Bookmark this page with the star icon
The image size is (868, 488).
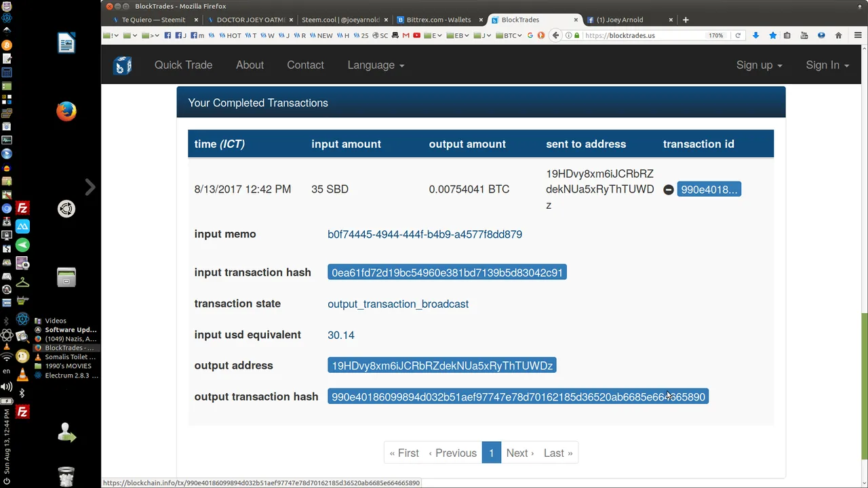772,35
